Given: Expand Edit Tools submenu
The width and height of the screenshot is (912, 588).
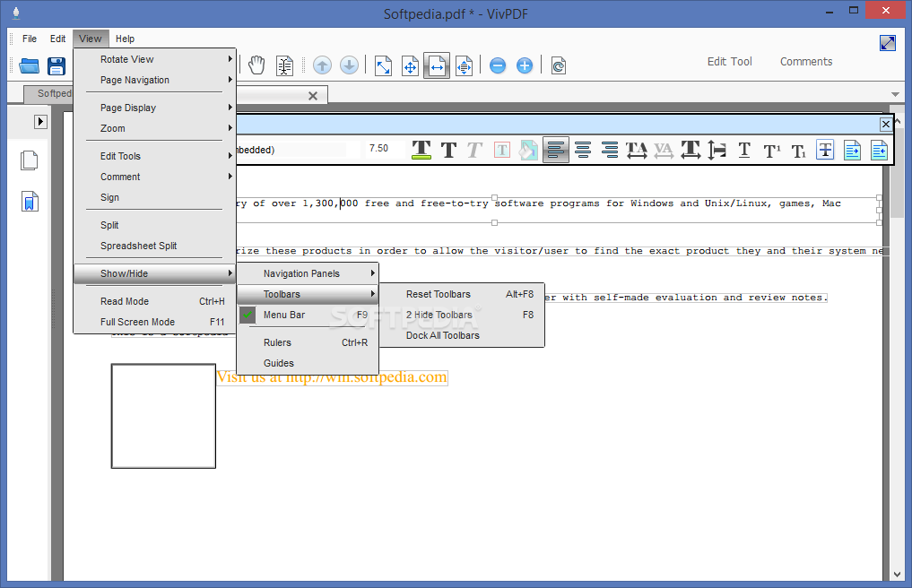Looking at the screenshot, I should tap(155, 157).
